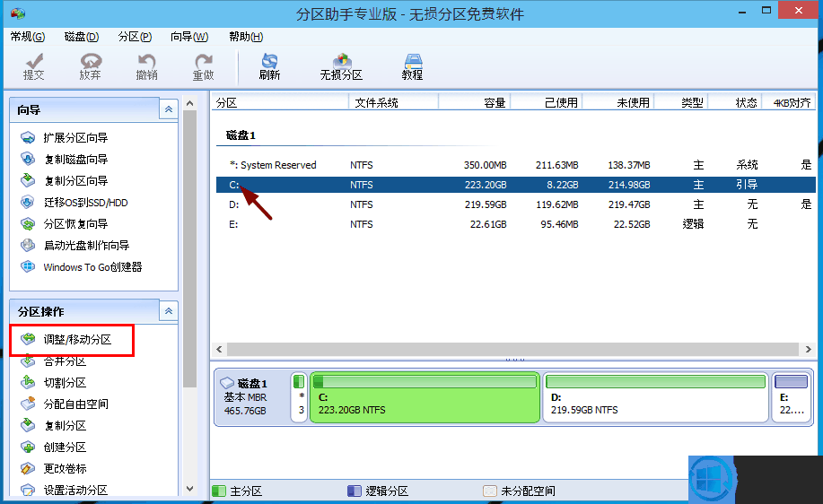The width and height of the screenshot is (823, 504).
Task: Click the 刷新 (refresh) toolbar icon
Action: point(269,66)
